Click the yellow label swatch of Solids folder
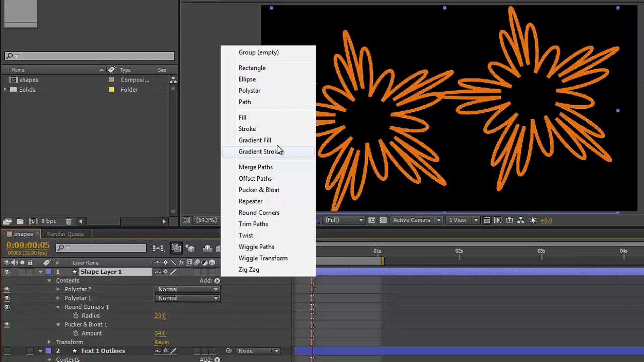The width and height of the screenshot is (644, 362). click(112, 89)
